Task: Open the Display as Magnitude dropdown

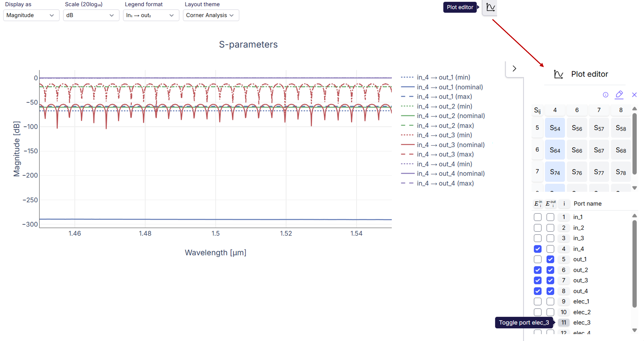Action: coord(31,15)
